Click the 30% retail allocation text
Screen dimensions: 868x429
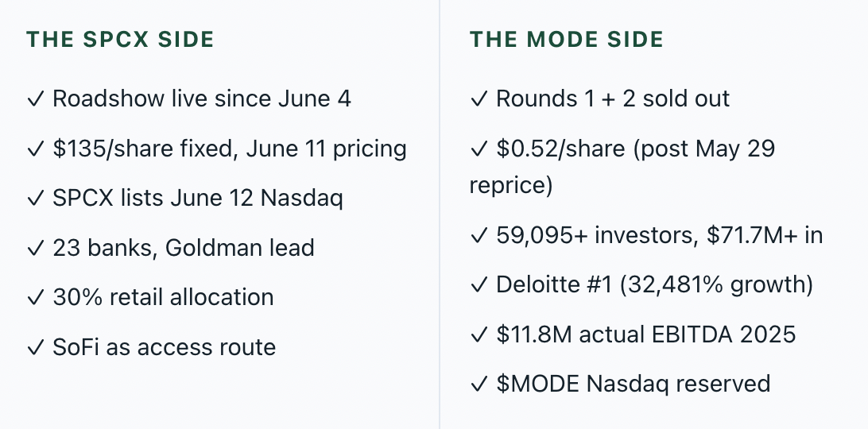click(163, 297)
